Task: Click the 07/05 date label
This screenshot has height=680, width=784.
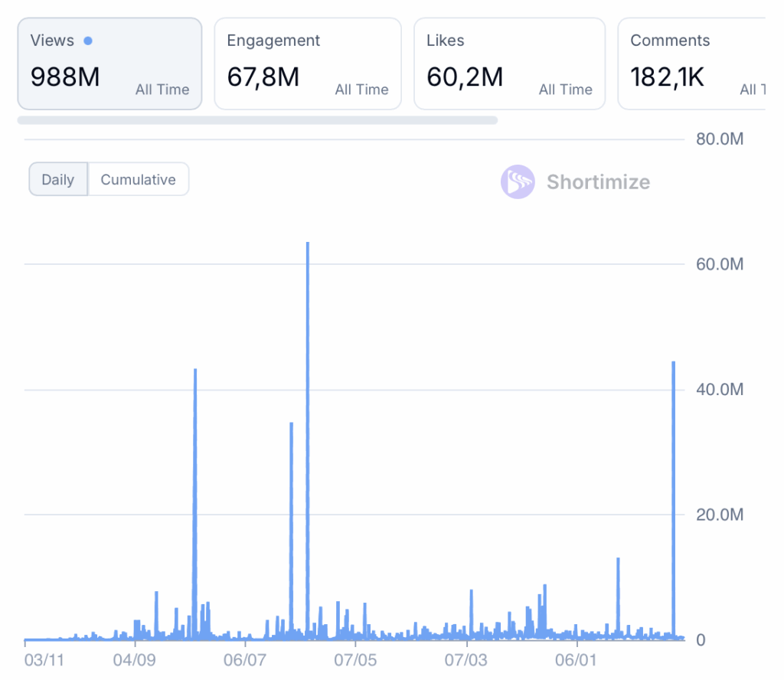Action: 355,659
